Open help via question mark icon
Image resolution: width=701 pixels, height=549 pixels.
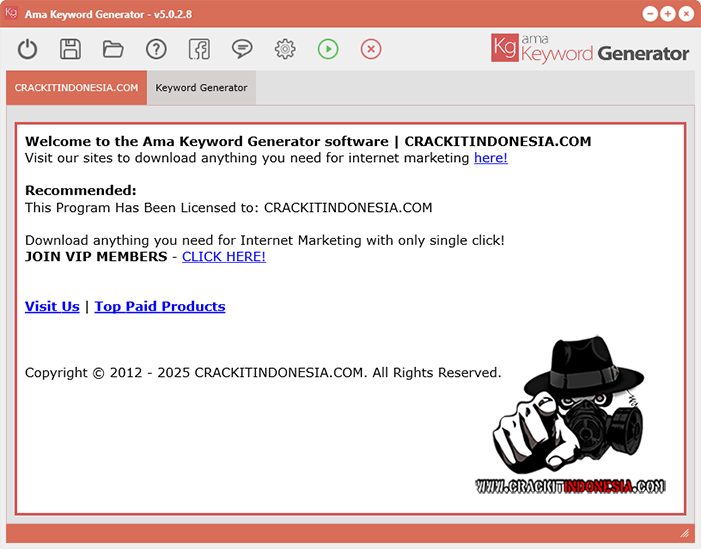click(156, 49)
